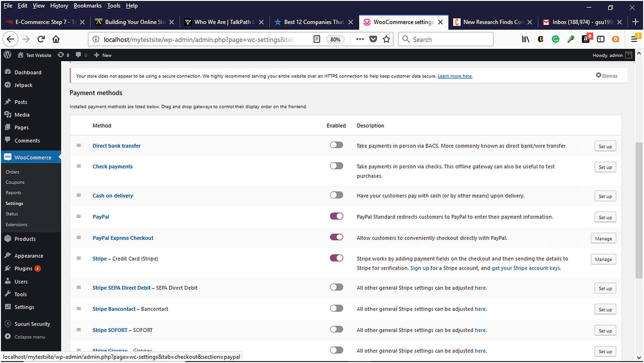
Task: Reload the current page
Action: coord(41,39)
